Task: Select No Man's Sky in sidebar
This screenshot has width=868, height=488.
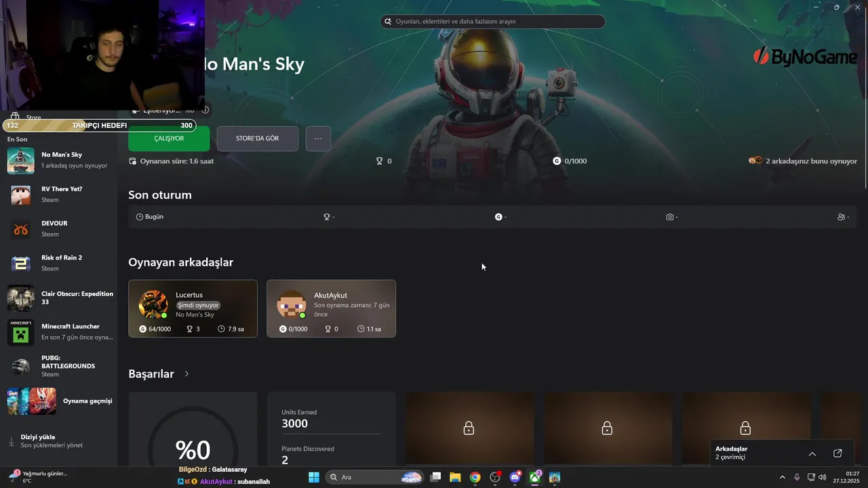Action: (x=59, y=160)
